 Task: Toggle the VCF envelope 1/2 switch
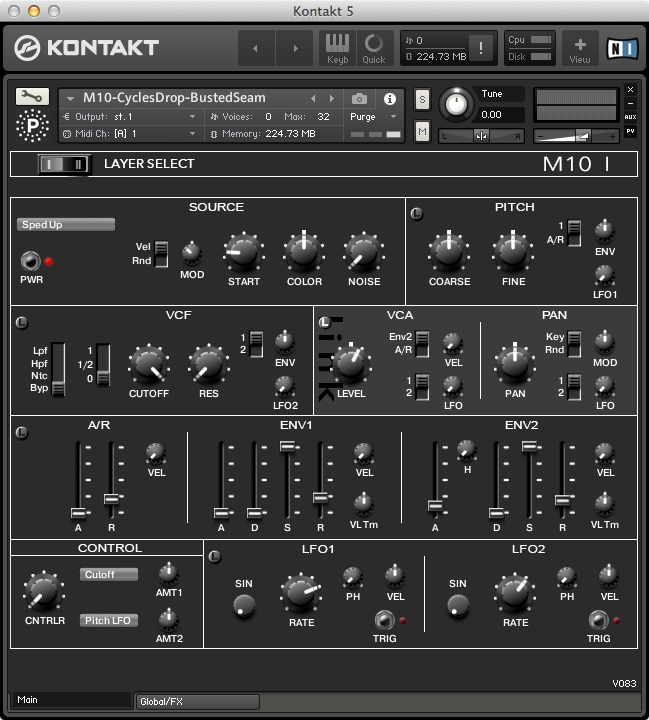click(x=256, y=344)
